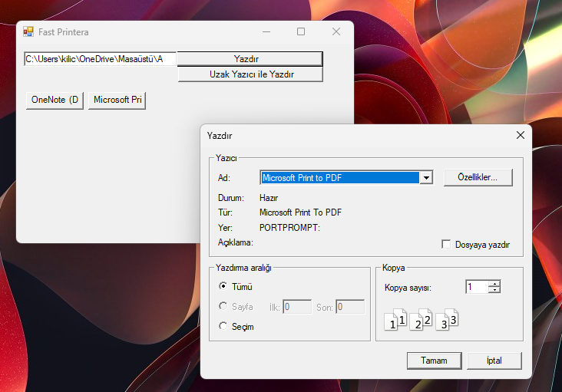Click the İlk page number field
The width and height of the screenshot is (562, 392).
pos(297,307)
